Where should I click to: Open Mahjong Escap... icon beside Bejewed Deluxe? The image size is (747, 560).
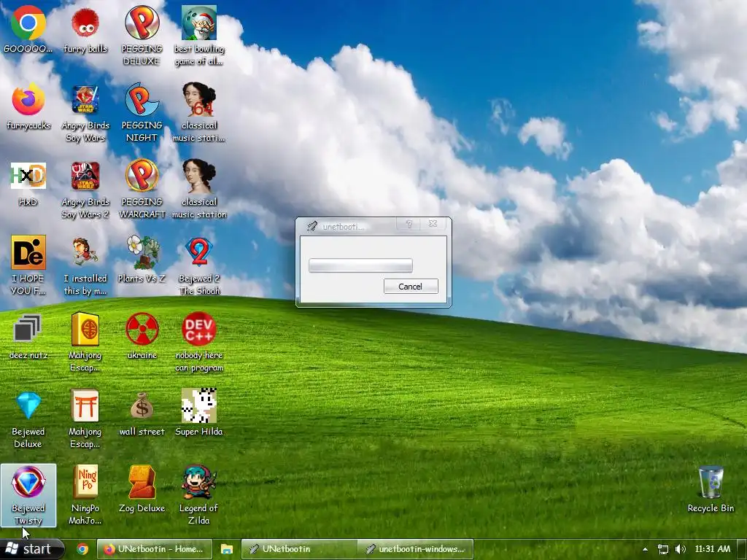point(85,419)
